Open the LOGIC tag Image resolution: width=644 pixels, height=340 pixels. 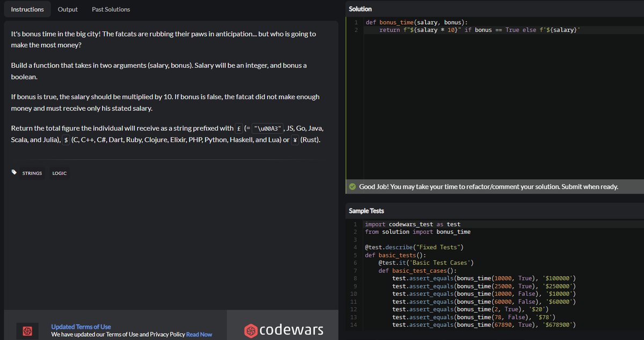(60, 173)
